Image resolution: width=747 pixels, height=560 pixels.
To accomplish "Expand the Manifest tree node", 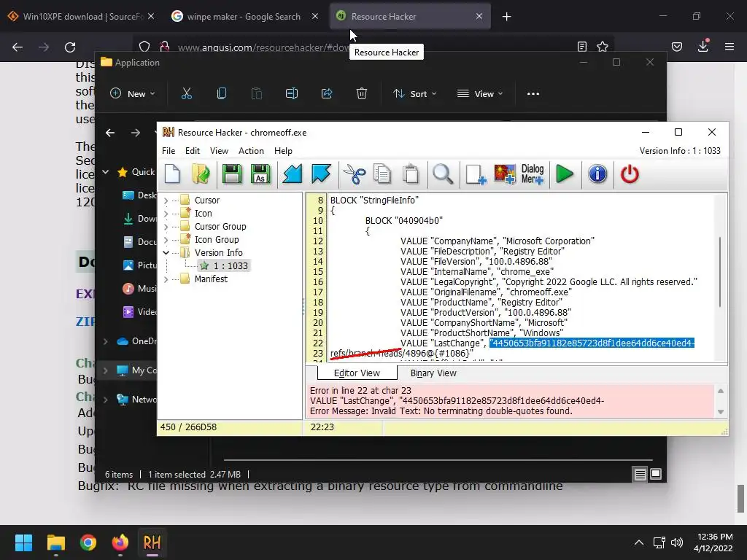I will 166,279.
